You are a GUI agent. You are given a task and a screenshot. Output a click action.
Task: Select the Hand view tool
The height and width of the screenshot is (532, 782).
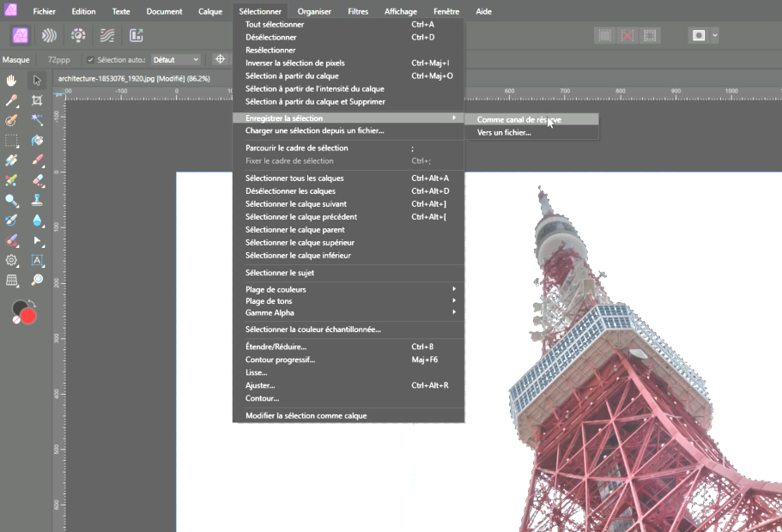12,80
